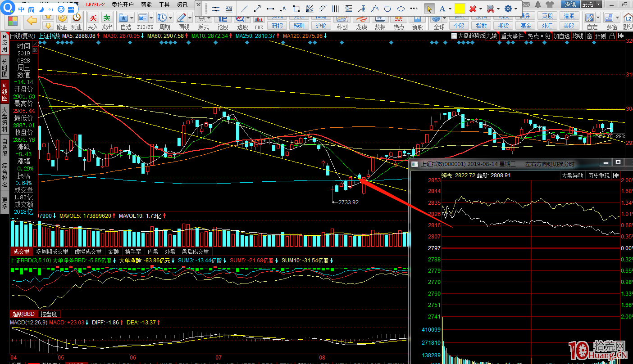The width and height of the screenshot is (633, 364).
Task: Switch to the 换手率 tab
Action: click(133, 252)
